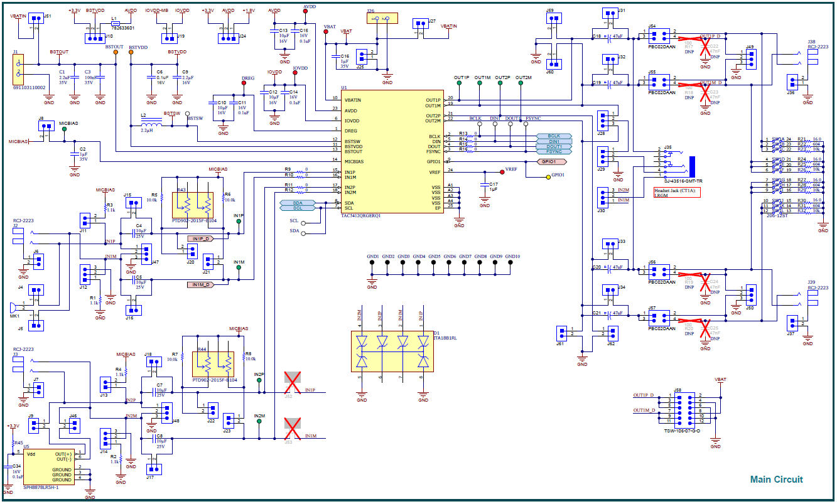Click the R9 zero-ohm resistor

click(299, 172)
